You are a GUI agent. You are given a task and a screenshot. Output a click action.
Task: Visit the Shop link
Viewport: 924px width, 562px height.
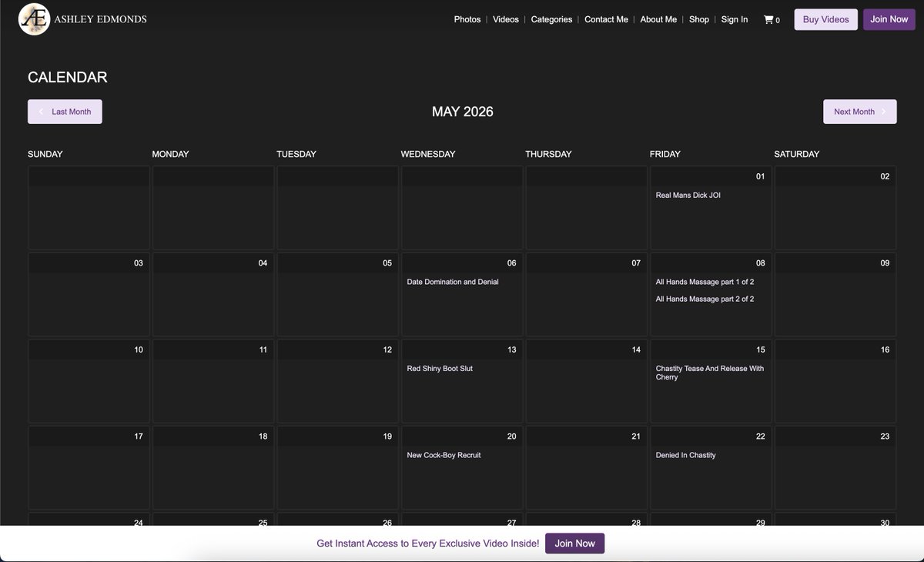[x=699, y=19]
